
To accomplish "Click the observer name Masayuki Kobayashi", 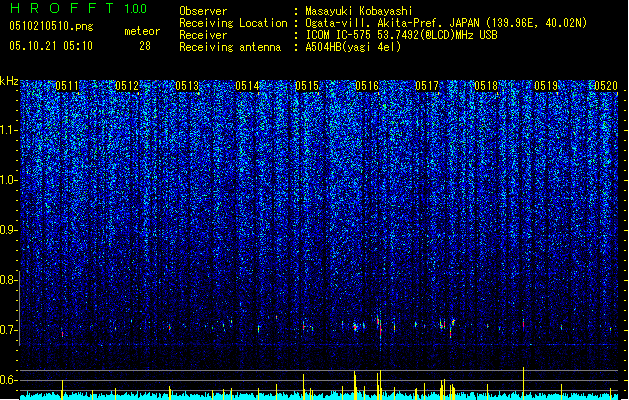I will [359, 11].
